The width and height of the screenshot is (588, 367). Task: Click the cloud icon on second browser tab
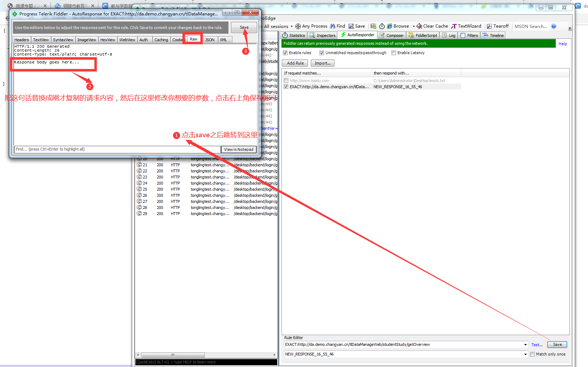58,6
